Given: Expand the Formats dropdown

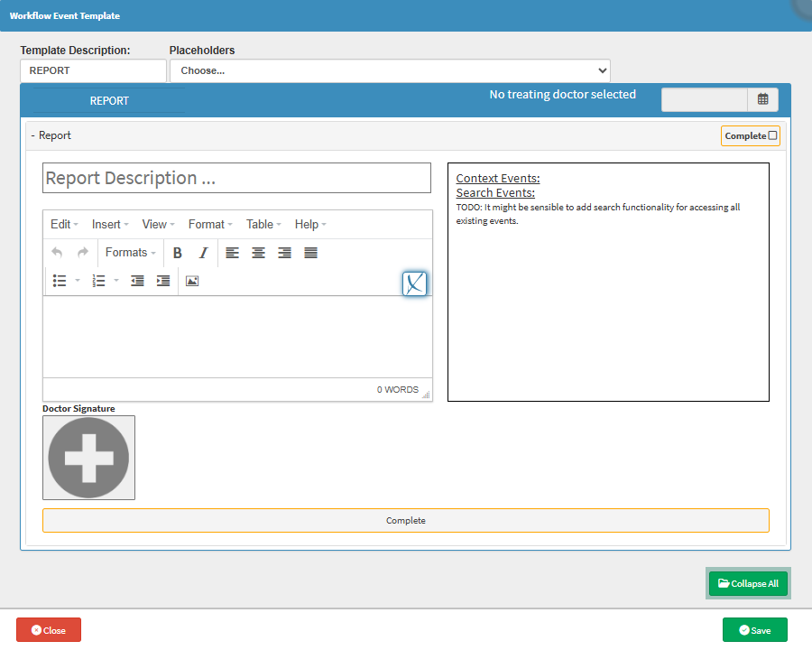Looking at the screenshot, I should click(130, 253).
